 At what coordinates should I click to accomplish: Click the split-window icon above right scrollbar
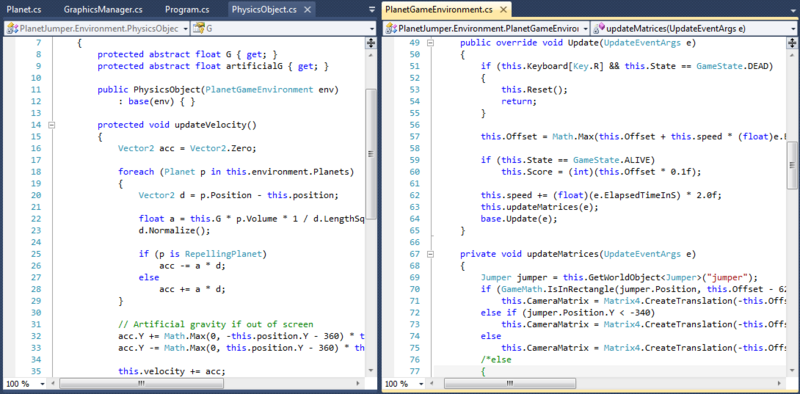point(792,43)
